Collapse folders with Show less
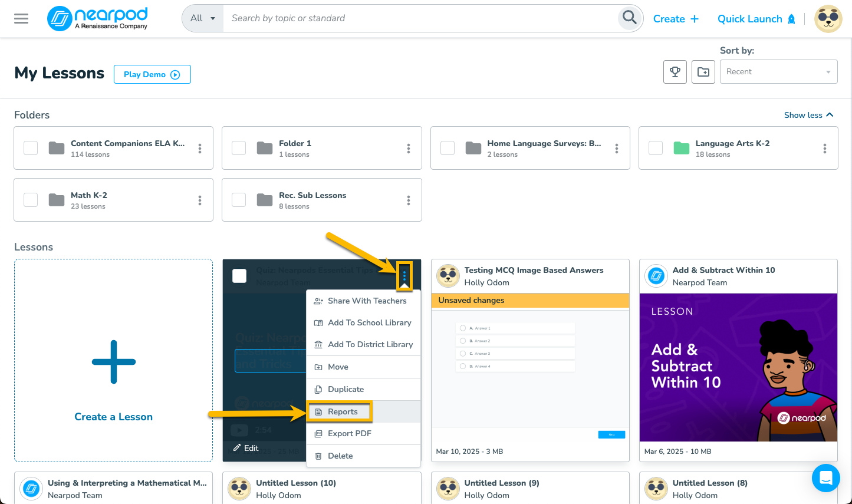This screenshot has width=852, height=504. tap(808, 115)
